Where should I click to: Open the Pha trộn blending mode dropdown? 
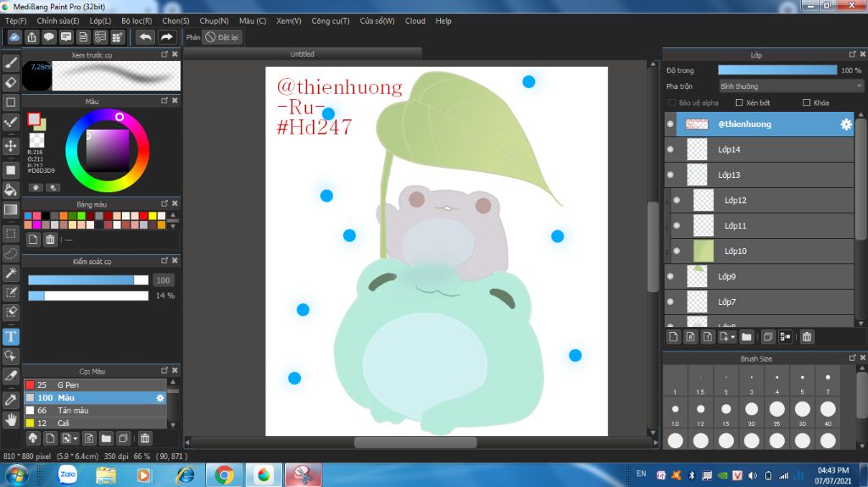[x=790, y=86]
